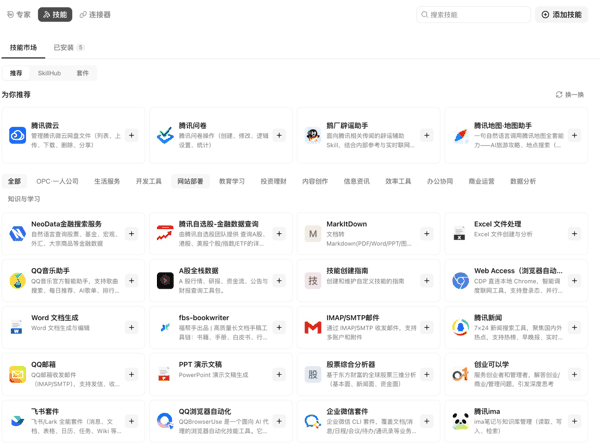Filter by 教育学习 category
The height and width of the screenshot is (444, 600).
(232, 181)
